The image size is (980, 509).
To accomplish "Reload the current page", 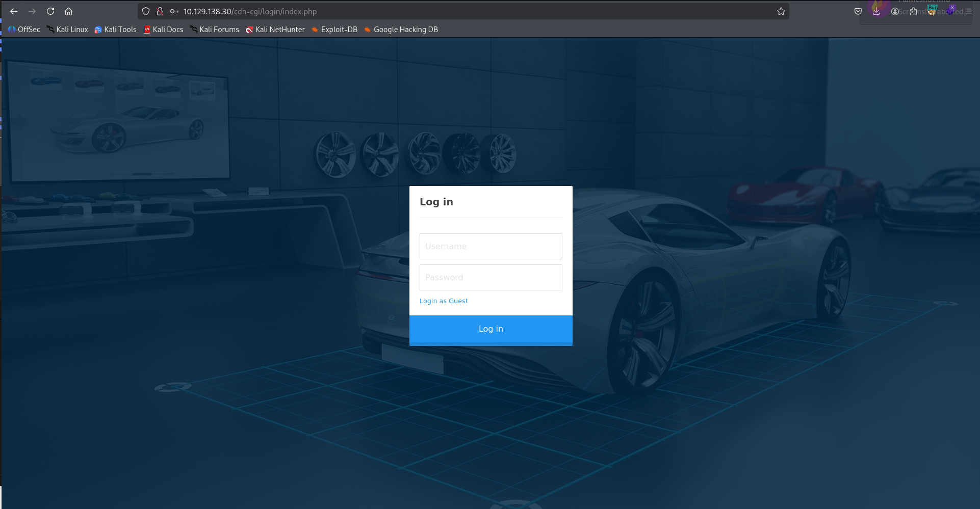I will (50, 11).
